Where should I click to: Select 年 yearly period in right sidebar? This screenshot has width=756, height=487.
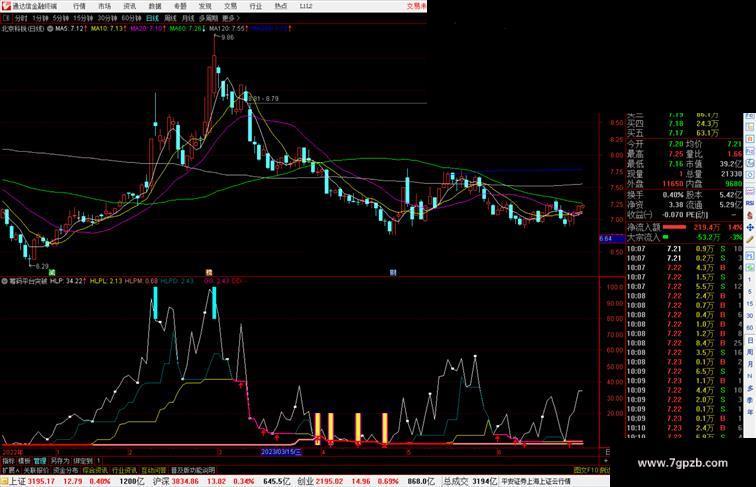(x=750, y=412)
